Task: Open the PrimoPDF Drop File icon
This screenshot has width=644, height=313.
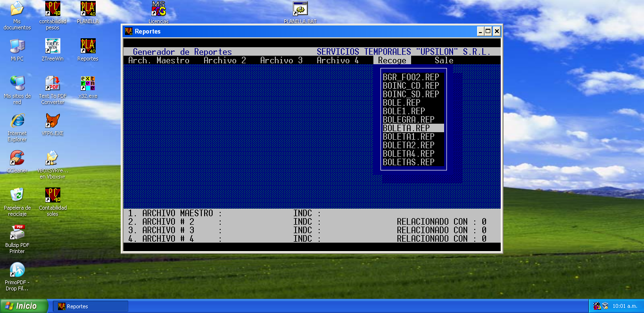Action: coord(17,277)
